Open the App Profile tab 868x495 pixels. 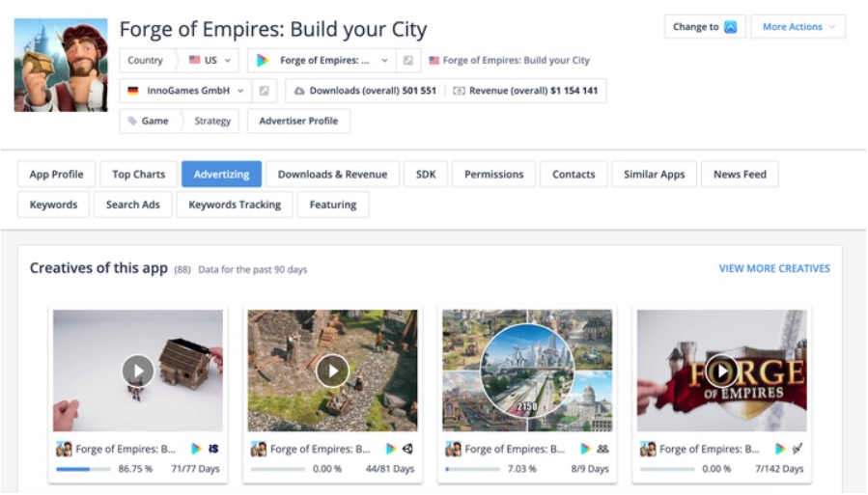[56, 175]
